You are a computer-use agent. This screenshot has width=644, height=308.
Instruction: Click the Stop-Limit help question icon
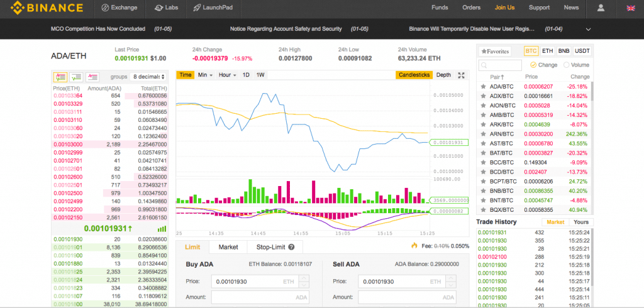click(x=292, y=247)
